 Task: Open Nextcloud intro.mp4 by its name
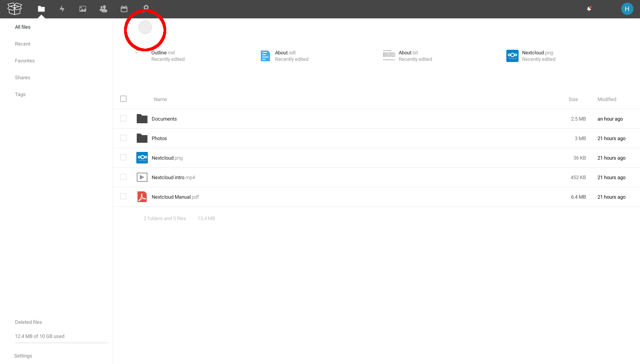pyautogui.click(x=174, y=178)
